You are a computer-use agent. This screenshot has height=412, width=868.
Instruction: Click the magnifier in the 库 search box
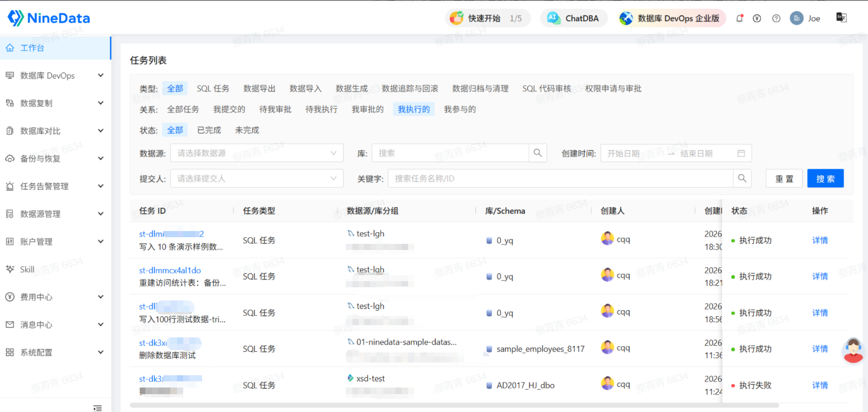[x=537, y=153]
